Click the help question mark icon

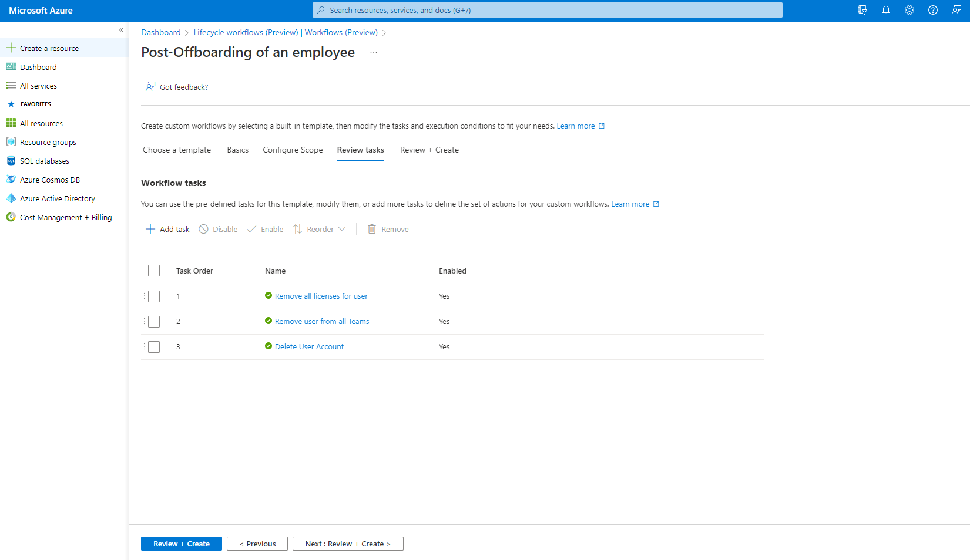pyautogui.click(x=932, y=10)
